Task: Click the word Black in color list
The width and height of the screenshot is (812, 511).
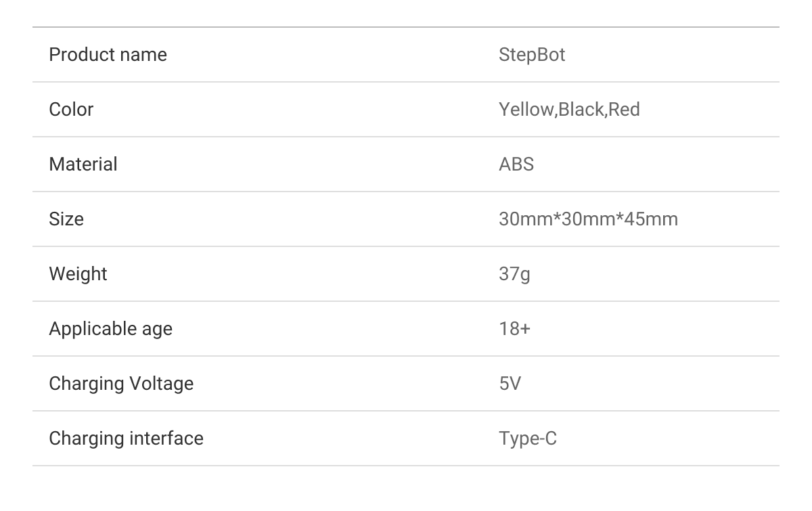Action: click(x=581, y=110)
